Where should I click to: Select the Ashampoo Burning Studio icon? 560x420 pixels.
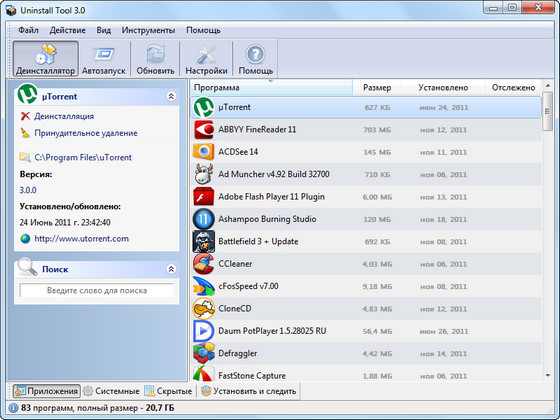point(204,219)
